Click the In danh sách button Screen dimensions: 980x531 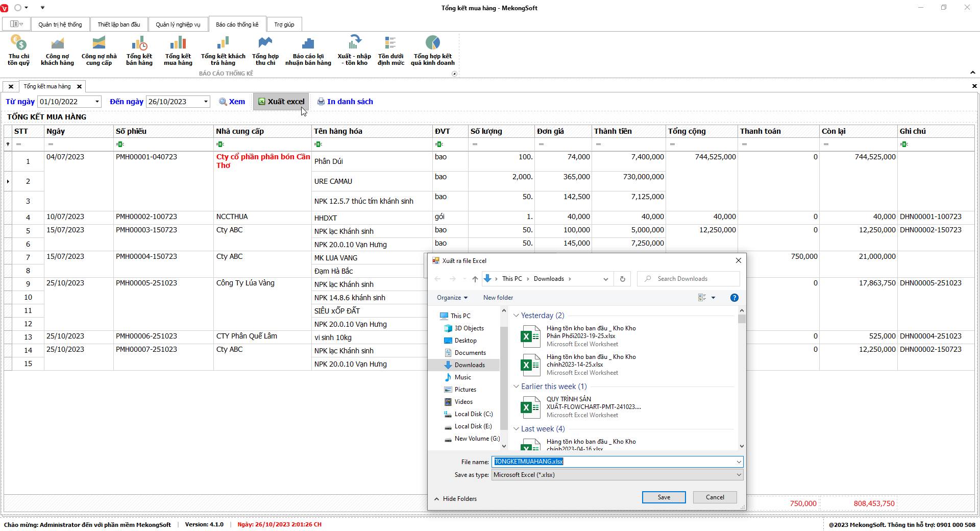[x=345, y=102]
